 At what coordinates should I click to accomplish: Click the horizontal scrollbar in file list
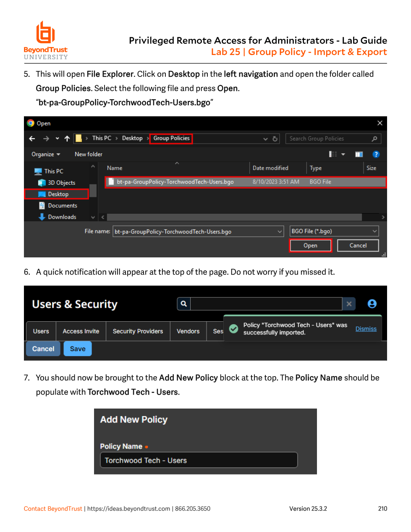234,217
